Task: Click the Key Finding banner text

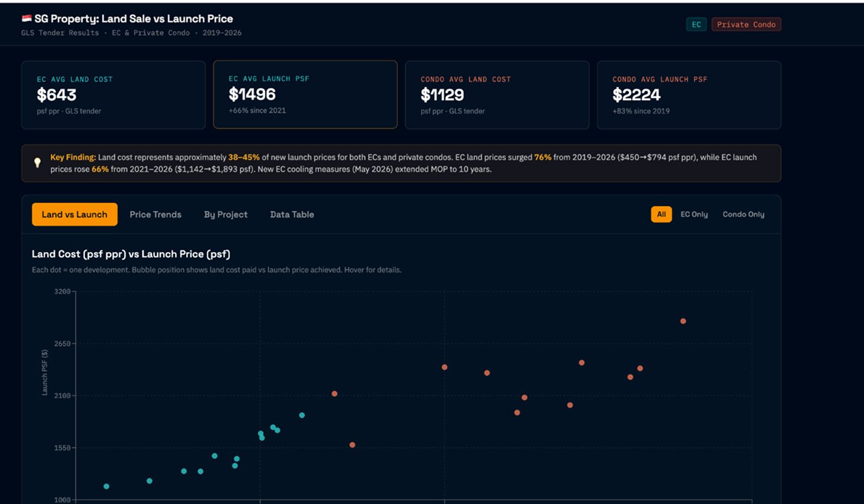Action: (x=403, y=163)
